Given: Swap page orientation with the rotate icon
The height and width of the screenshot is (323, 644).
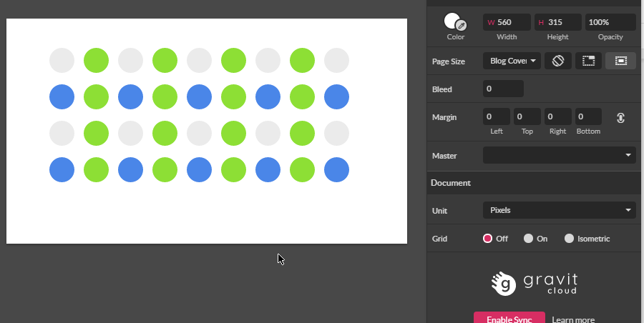Looking at the screenshot, I should point(557,61).
